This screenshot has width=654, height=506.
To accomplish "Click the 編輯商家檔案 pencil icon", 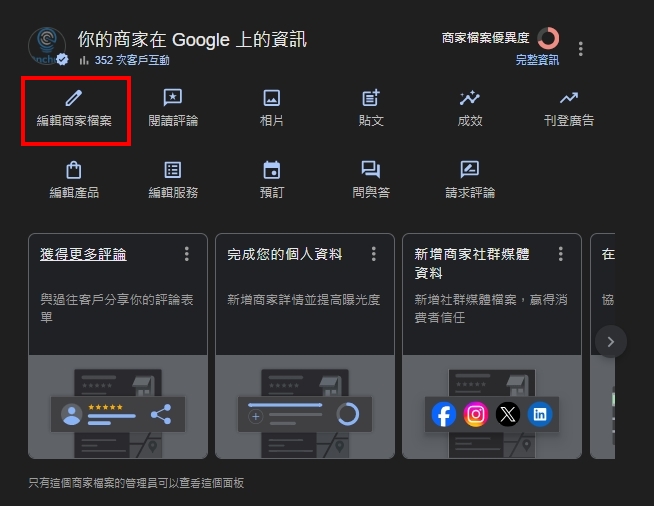I will coord(74,98).
